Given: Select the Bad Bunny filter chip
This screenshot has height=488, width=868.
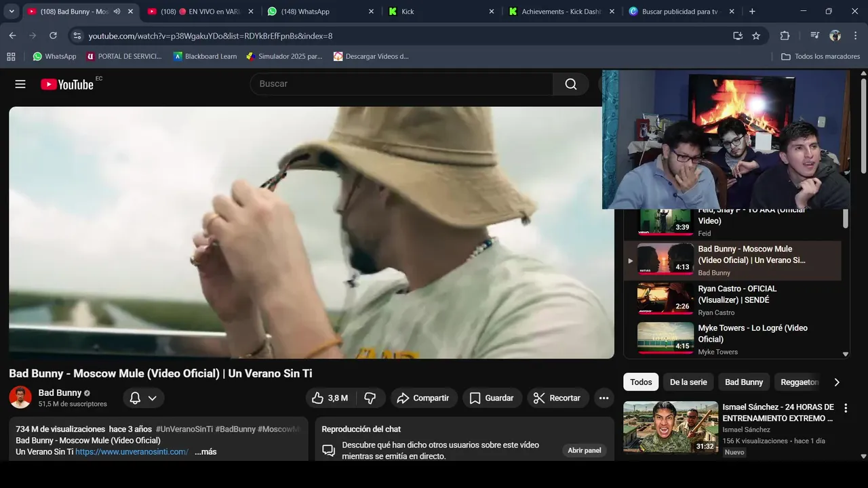Looking at the screenshot, I should click(744, 382).
